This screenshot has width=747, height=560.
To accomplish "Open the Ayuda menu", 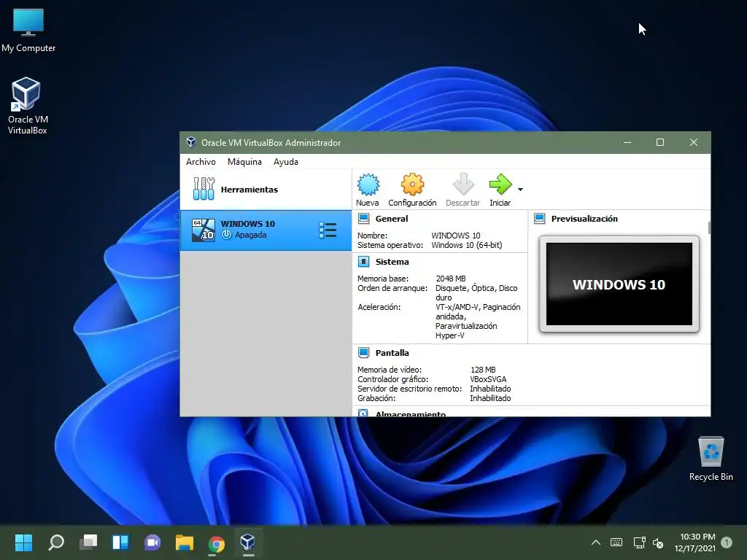I will coord(286,162).
